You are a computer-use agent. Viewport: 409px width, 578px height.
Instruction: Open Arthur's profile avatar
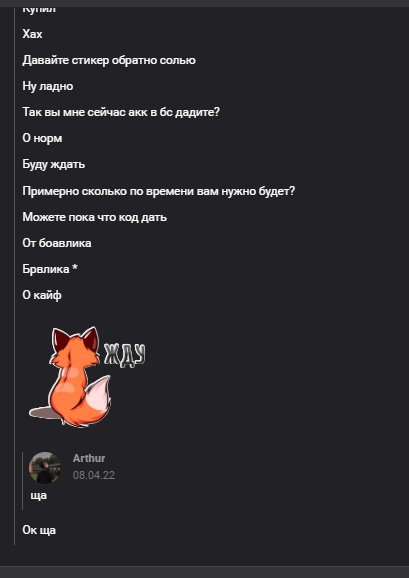coord(45,467)
